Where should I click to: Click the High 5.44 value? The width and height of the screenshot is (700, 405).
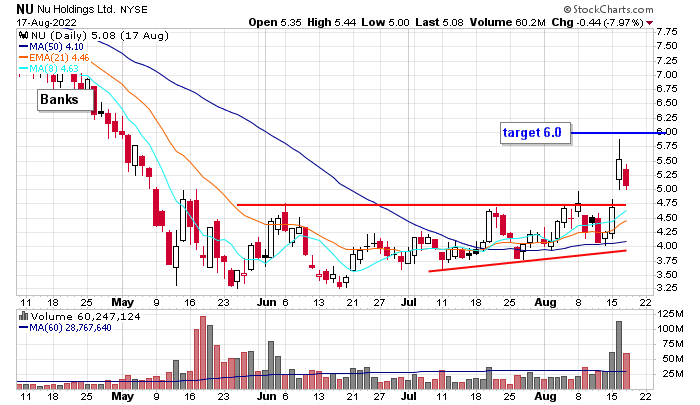pyautogui.click(x=332, y=22)
